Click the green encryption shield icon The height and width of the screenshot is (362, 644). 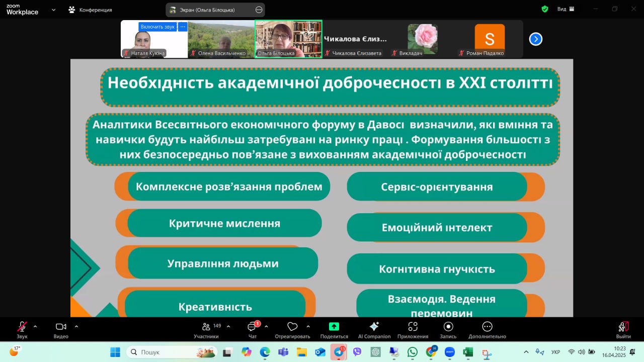[545, 9]
